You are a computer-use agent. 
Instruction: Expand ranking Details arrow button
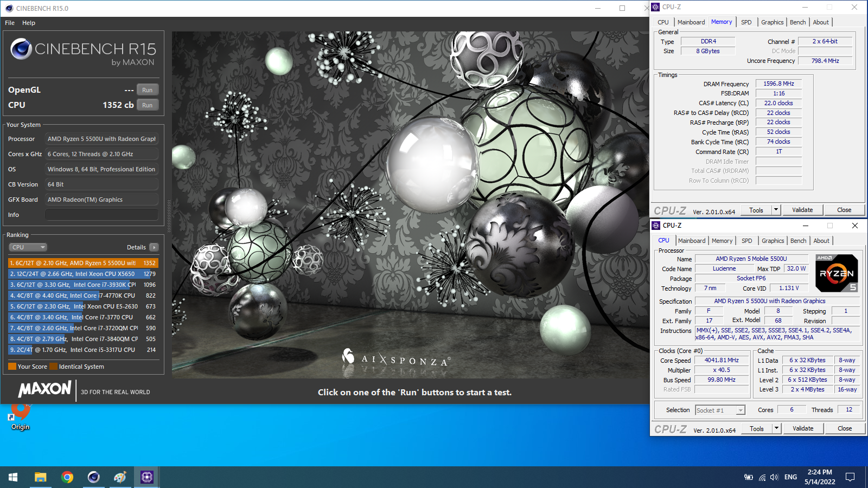(x=154, y=247)
